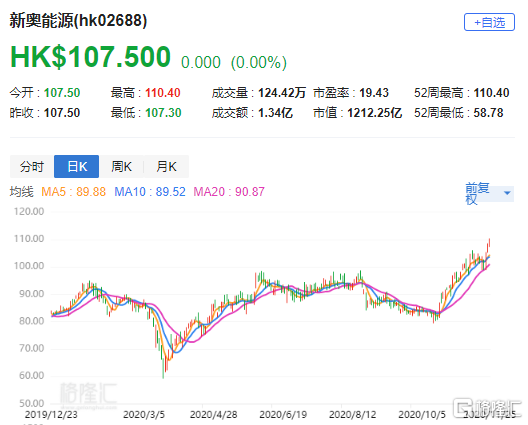The height and width of the screenshot is (425, 528).
Task: Select the 2020/8/12 date axis label
Action: tap(353, 415)
